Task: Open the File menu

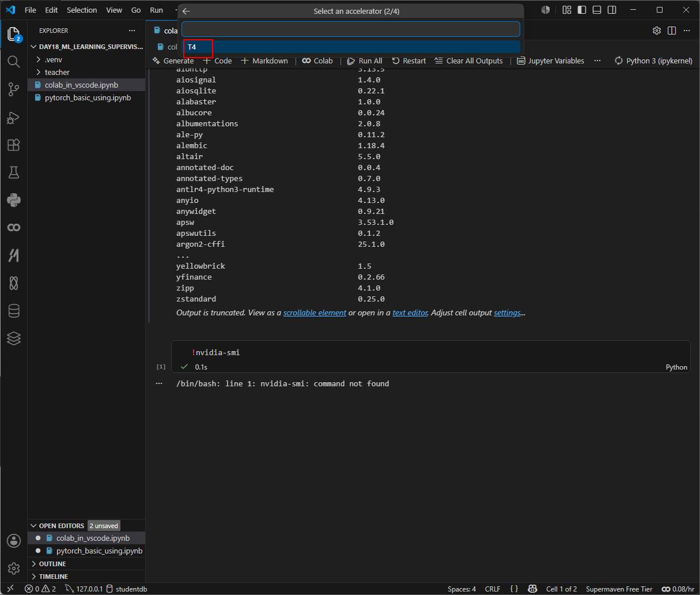Action: (x=31, y=10)
